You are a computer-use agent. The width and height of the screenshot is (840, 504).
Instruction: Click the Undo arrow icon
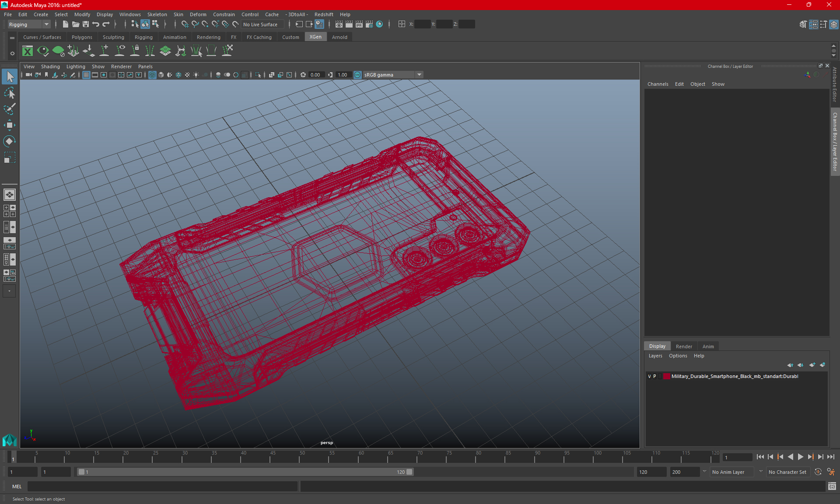tap(96, 24)
